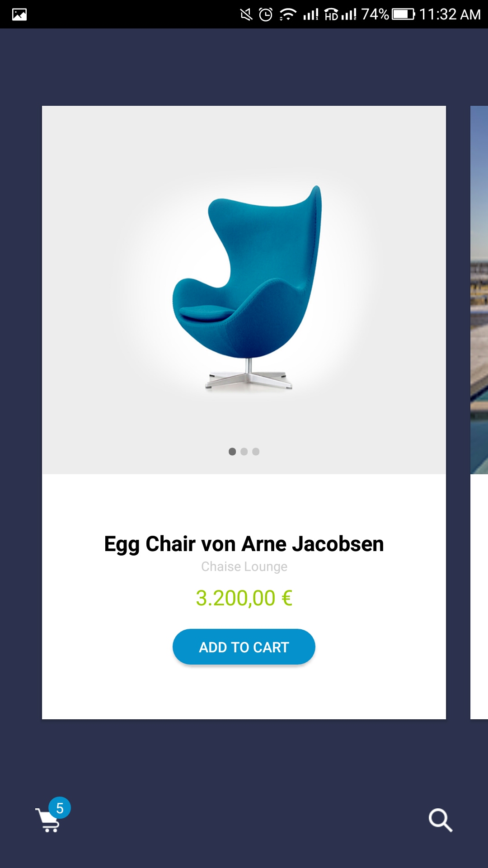488x868 pixels.
Task: Tap the battery indicator icon
Action: pos(404,14)
